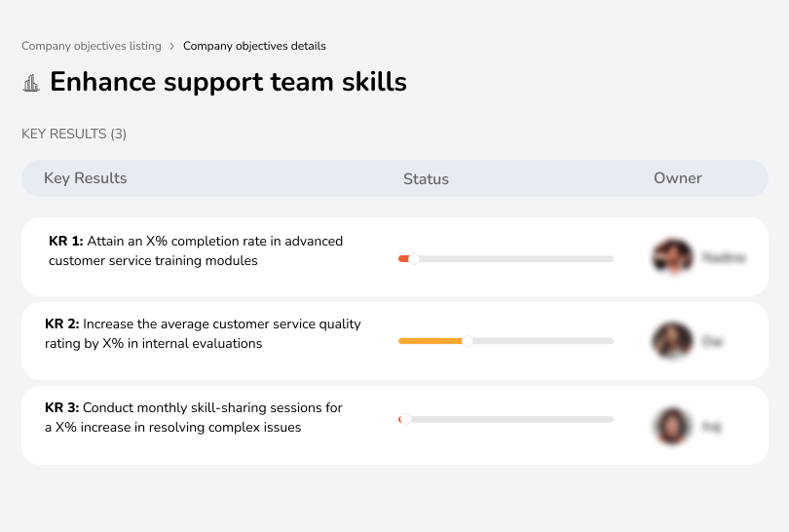
Task: Select Company objectives details breadcrumb
Action: pyautogui.click(x=254, y=46)
